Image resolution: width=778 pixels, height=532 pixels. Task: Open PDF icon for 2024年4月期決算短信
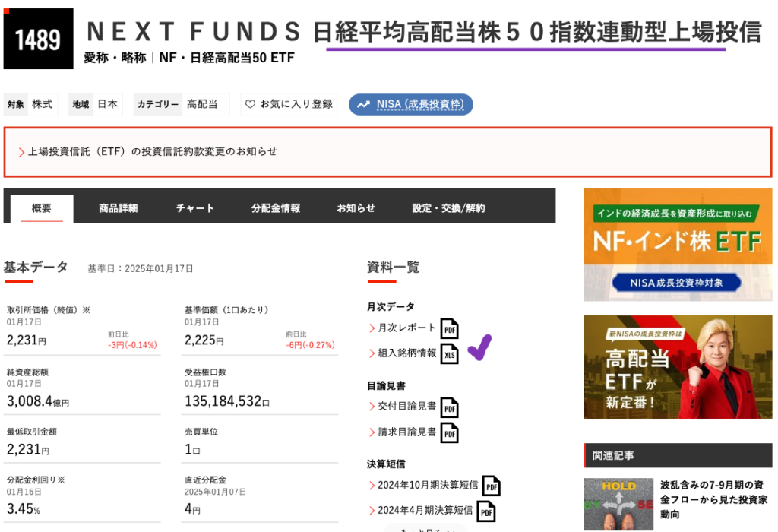point(486,511)
